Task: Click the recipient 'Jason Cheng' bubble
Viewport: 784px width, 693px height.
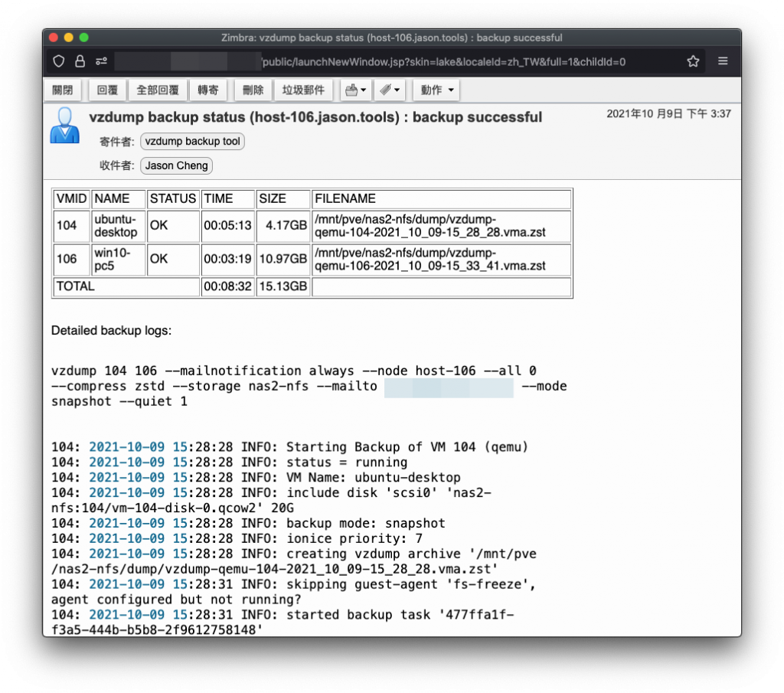Action: 177,165
